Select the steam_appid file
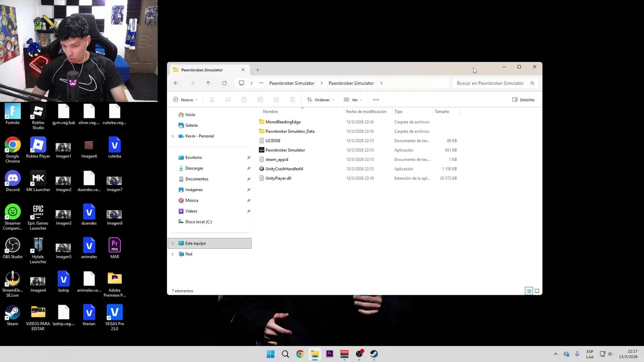This screenshot has height=362, width=644. point(277,159)
